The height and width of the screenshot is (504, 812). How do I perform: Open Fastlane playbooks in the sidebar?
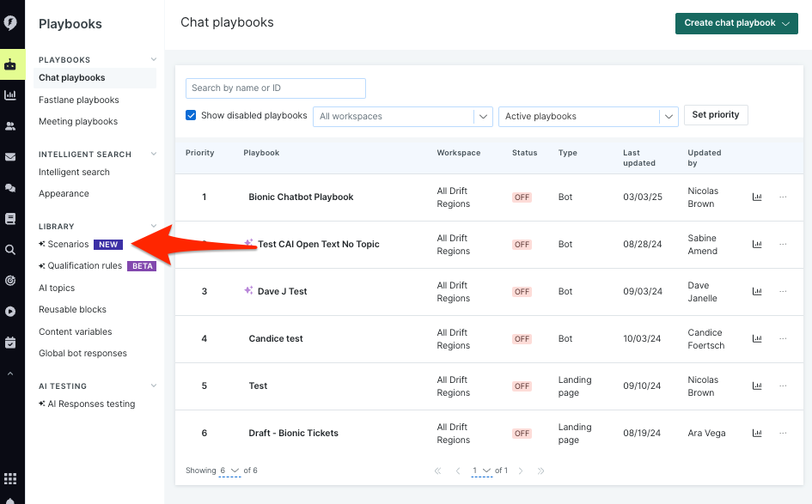click(79, 100)
